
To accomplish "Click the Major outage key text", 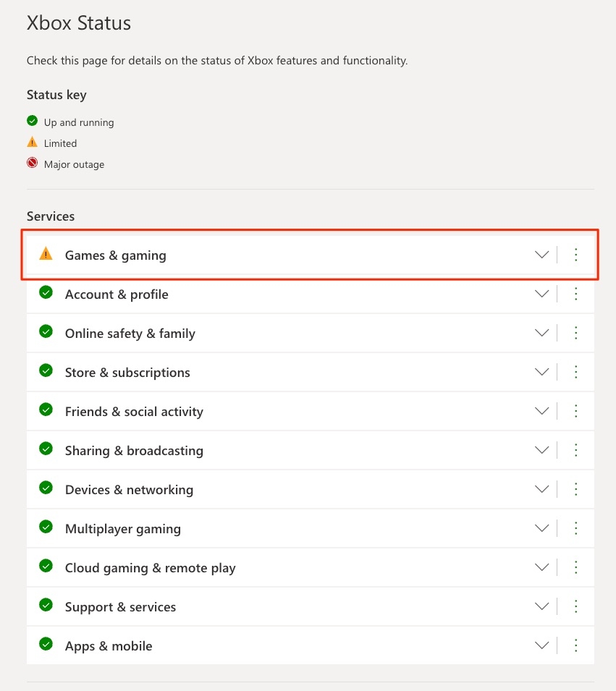I will 74,164.
